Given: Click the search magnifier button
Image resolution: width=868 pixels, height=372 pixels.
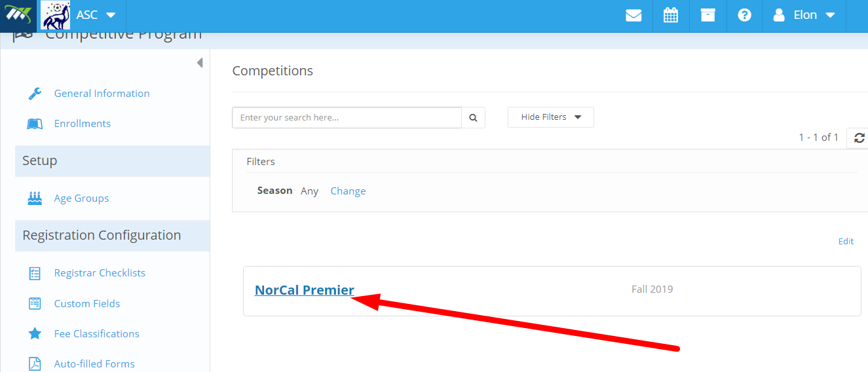Looking at the screenshot, I should 473,118.
